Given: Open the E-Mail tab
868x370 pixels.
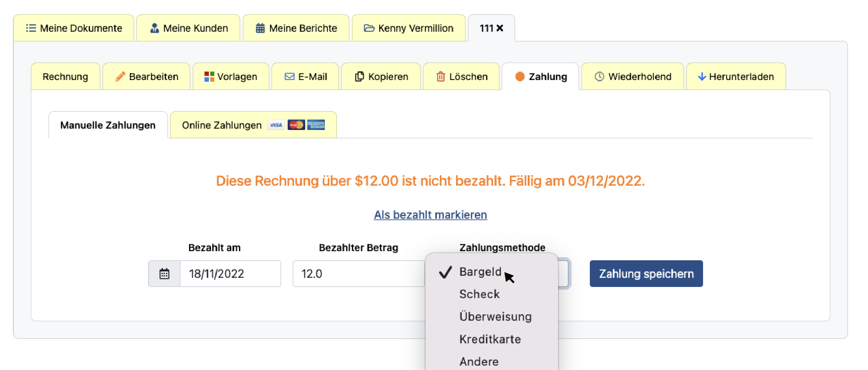Looking at the screenshot, I should pyautogui.click(x=305, y=77).
